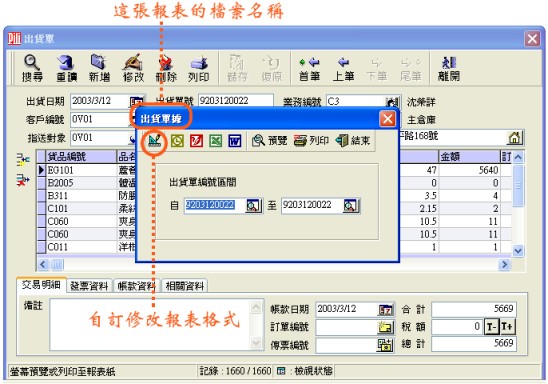Open lookup for ending 出貨單編號
The height and width of the screenshot is (384, 548).
351,205
